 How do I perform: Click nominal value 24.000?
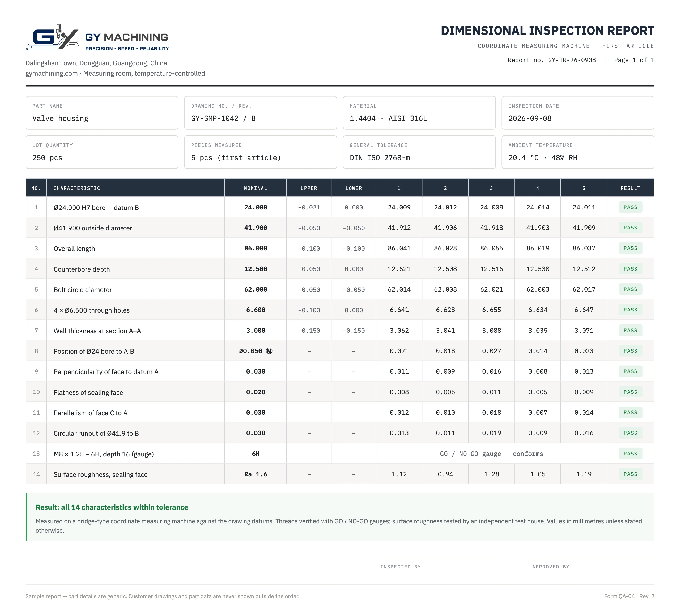pos(255,207)
